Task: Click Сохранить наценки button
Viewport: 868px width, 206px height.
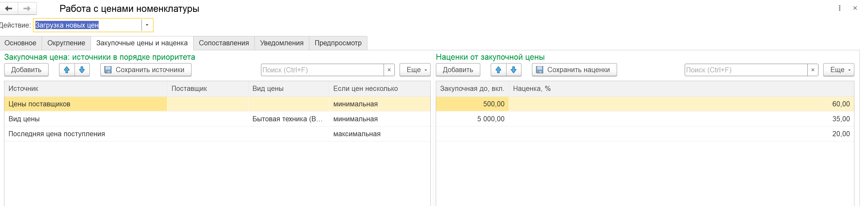Action: point(574,70)
